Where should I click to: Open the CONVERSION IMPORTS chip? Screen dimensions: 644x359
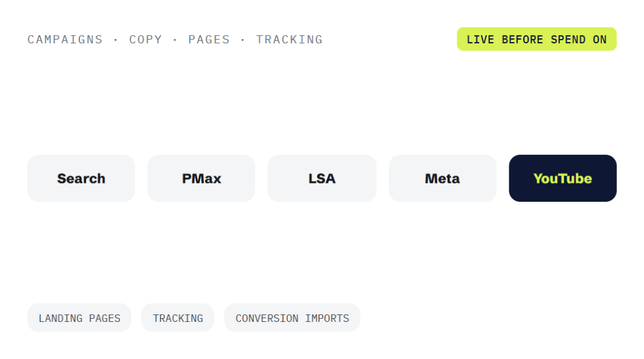coord(292,318)
